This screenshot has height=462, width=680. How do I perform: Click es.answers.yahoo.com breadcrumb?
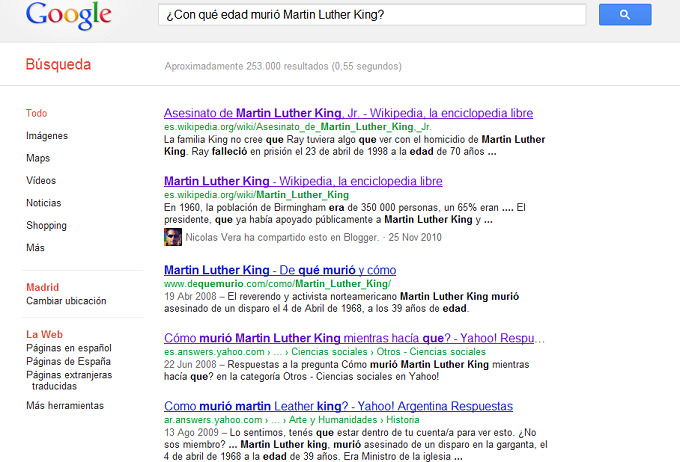[325, 352]
